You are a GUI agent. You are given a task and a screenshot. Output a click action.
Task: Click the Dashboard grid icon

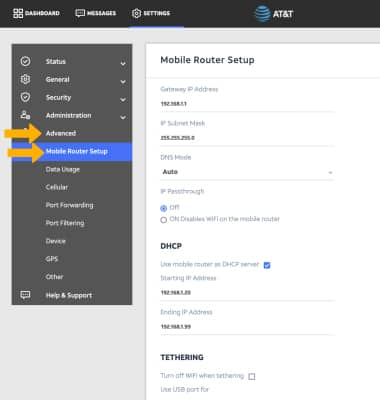18,13
